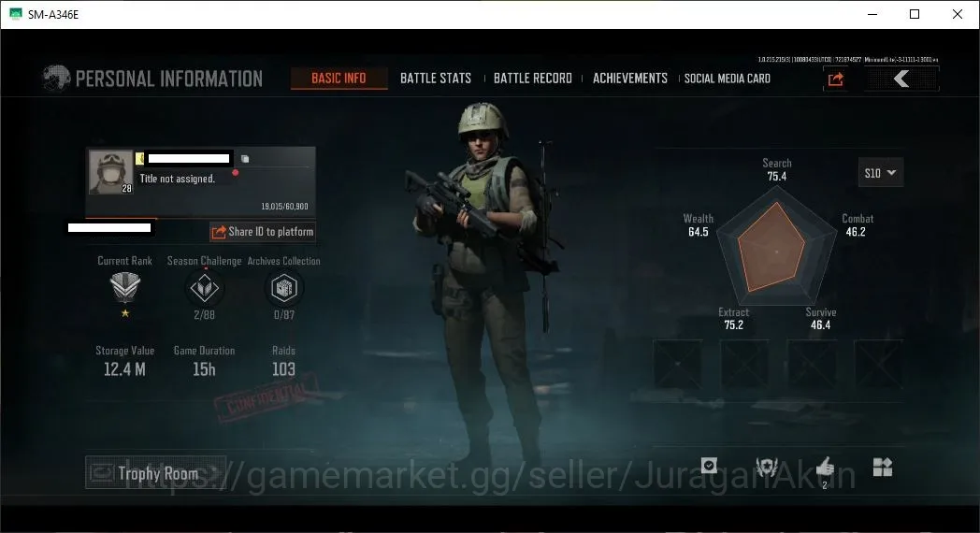This screenshot has width=980, height=533.
Task: Click the pentagon radar stats chart
Action: click(776, 247)
